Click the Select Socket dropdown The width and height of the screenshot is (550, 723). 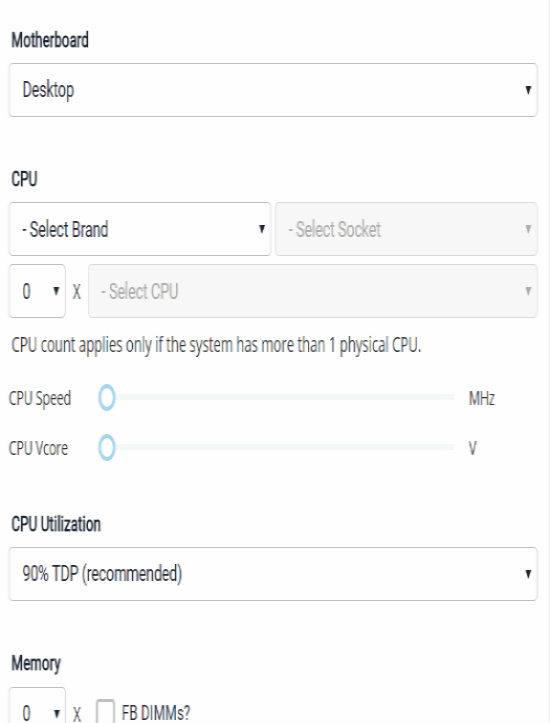[x=406, y=229]
